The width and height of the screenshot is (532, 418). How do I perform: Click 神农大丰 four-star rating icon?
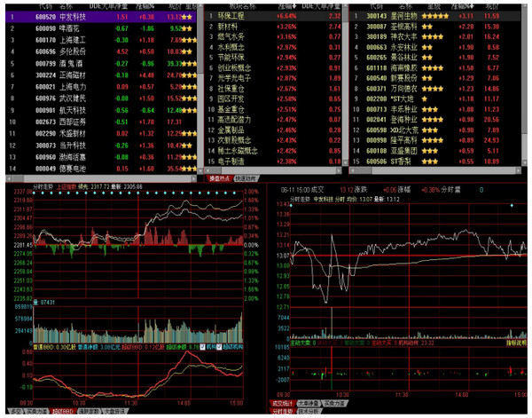coord(433,36)
